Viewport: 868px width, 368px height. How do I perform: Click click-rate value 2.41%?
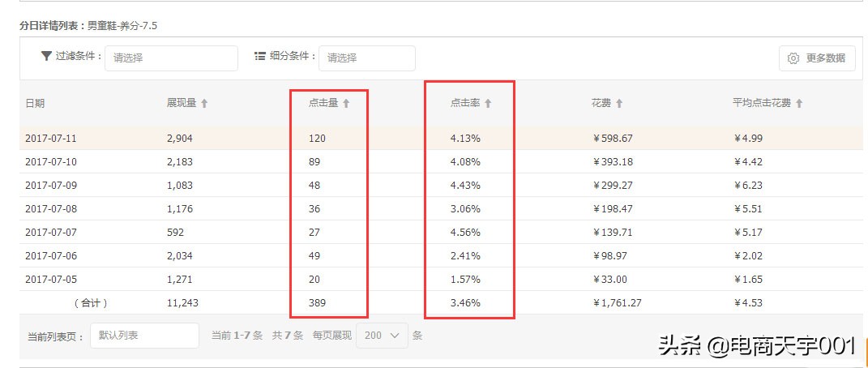tap(465, 256)
